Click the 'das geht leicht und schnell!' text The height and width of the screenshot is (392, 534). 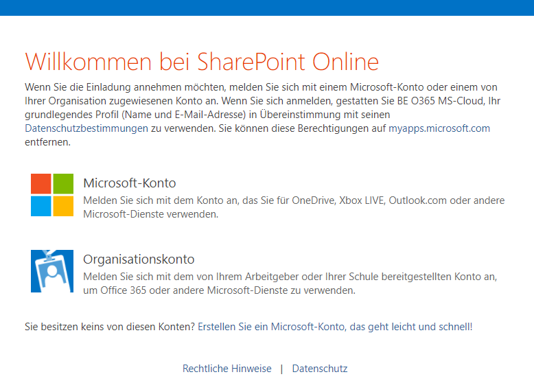pyautogui.click(x=411, y=327)
